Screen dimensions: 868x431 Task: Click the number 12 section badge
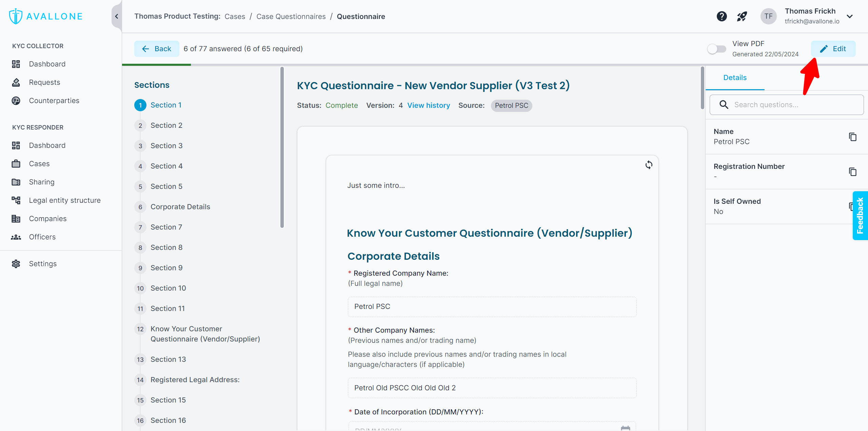[140, 329]
